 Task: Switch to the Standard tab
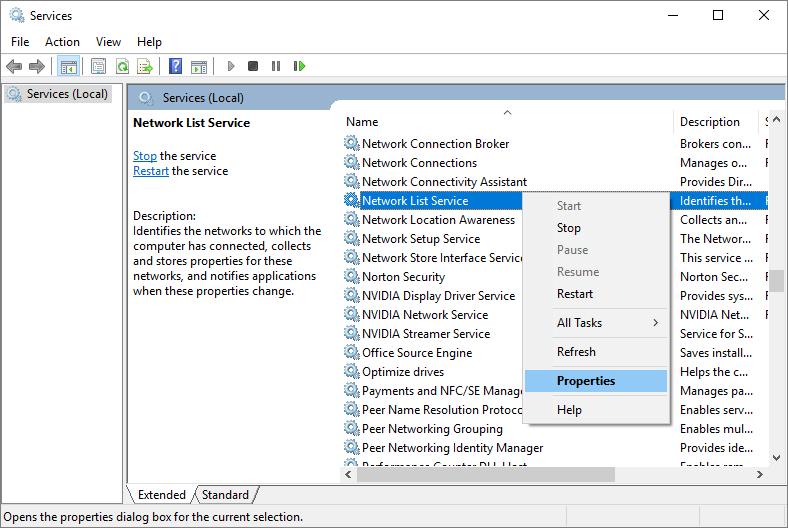pos(225,495)
